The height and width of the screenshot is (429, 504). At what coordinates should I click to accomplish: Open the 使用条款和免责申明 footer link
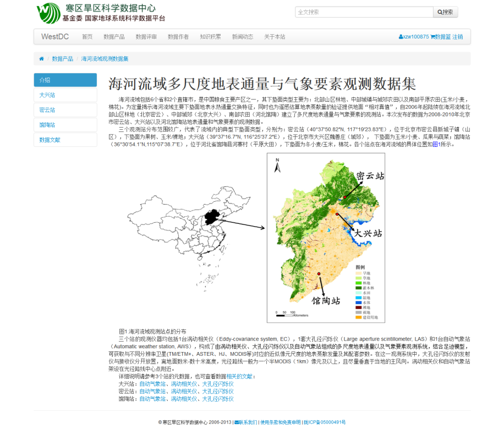(281, 422)
